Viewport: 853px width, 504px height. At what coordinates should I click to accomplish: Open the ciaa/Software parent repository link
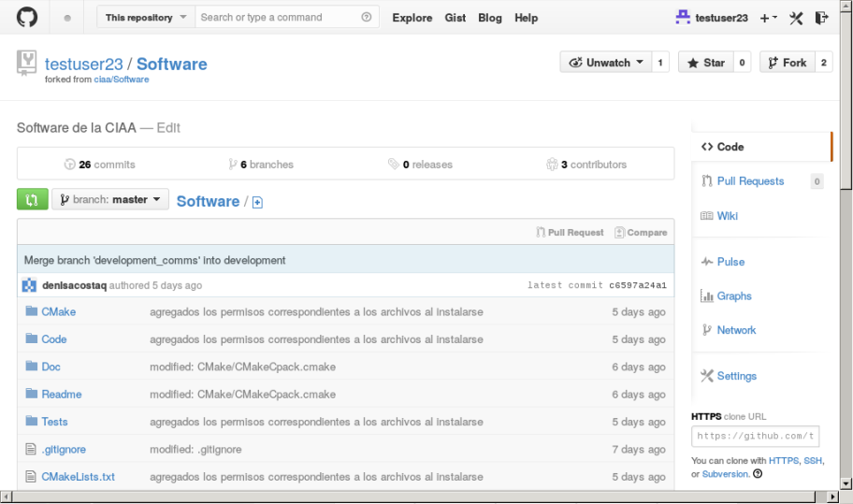click(x=122, y=79)
